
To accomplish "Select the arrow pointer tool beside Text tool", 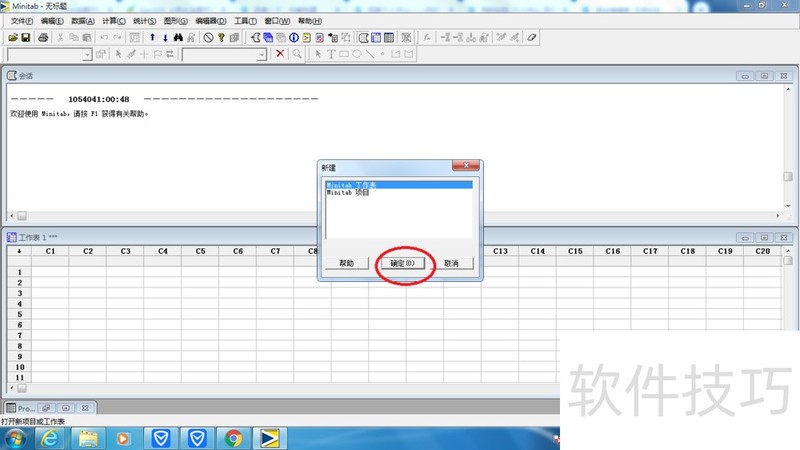I will coord(318,54).
